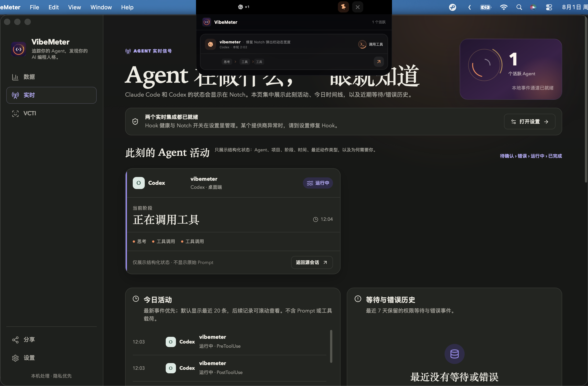Click the agent avatar in Notch session row
Viewport: 588px width, 386px height.
coord(210,44)
